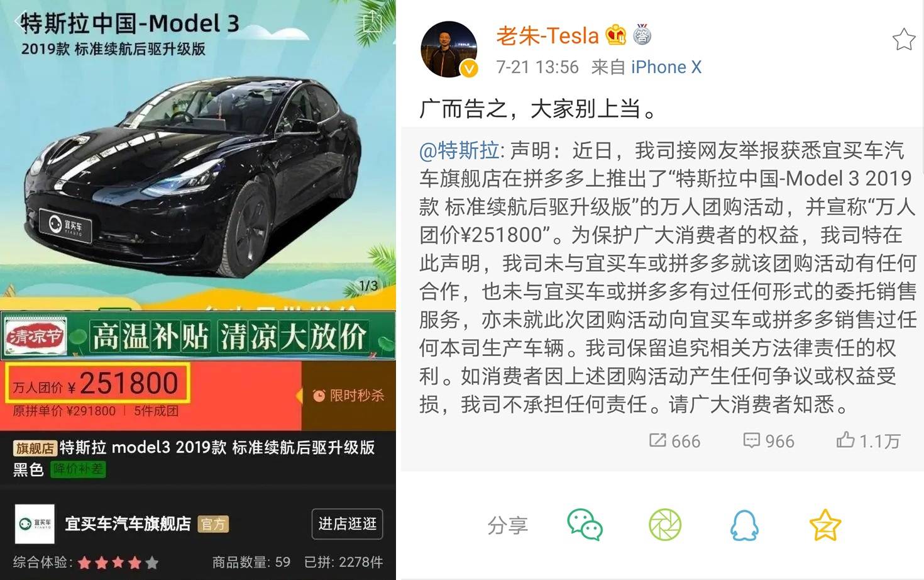The image size is (924, 580).
Task: Open the 高温补贴 清凉大放价 banner
Action: pyautogui.click(x=198, y=337)
